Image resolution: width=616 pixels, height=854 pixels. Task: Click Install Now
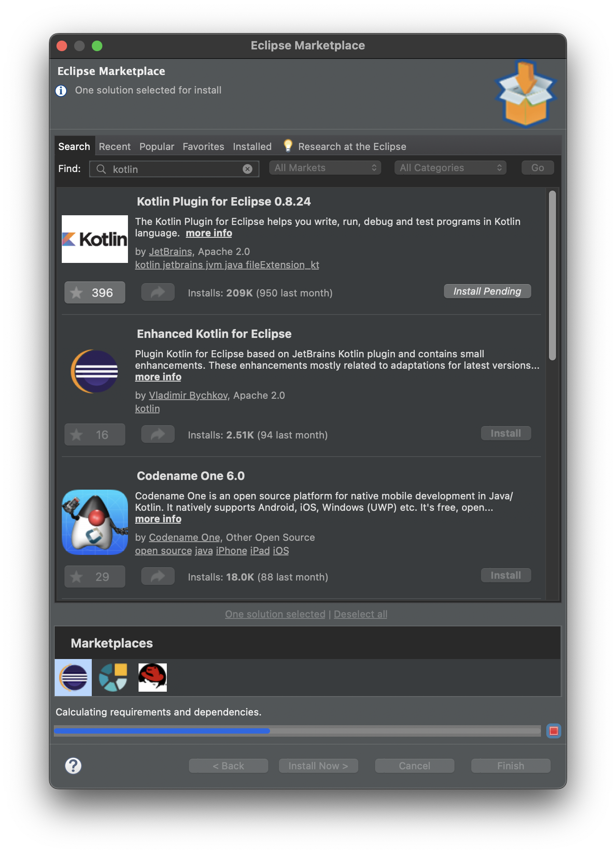click(x=319, y=766)
